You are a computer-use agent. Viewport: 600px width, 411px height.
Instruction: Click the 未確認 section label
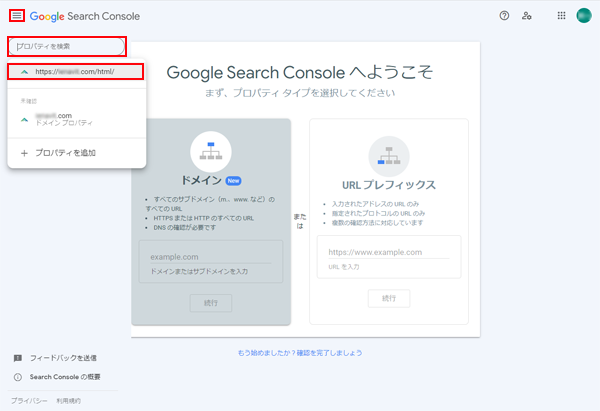click(29, 101)
